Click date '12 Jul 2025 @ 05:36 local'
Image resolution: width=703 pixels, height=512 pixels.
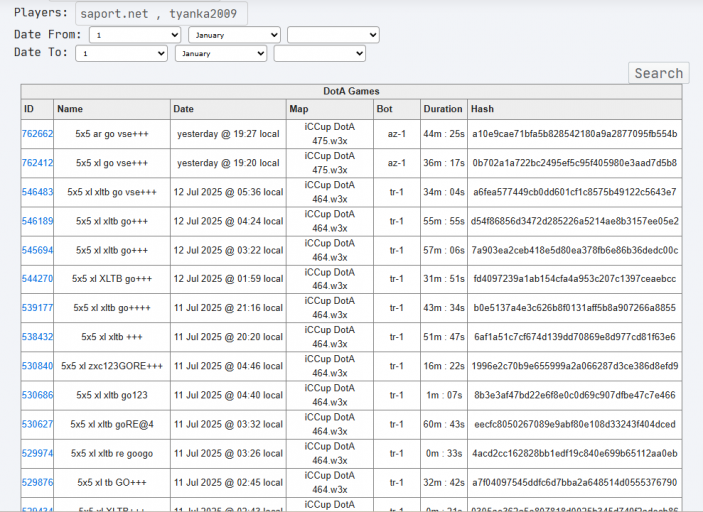228,192
